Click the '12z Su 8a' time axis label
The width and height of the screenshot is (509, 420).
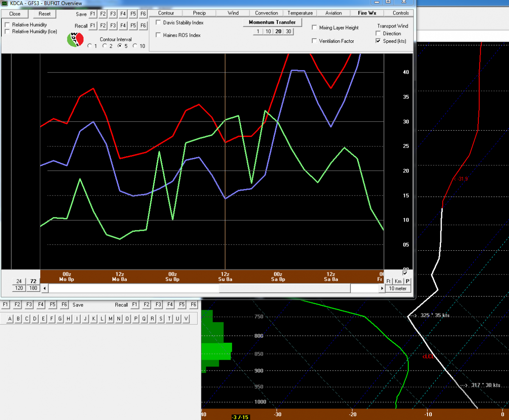[225, 276]
